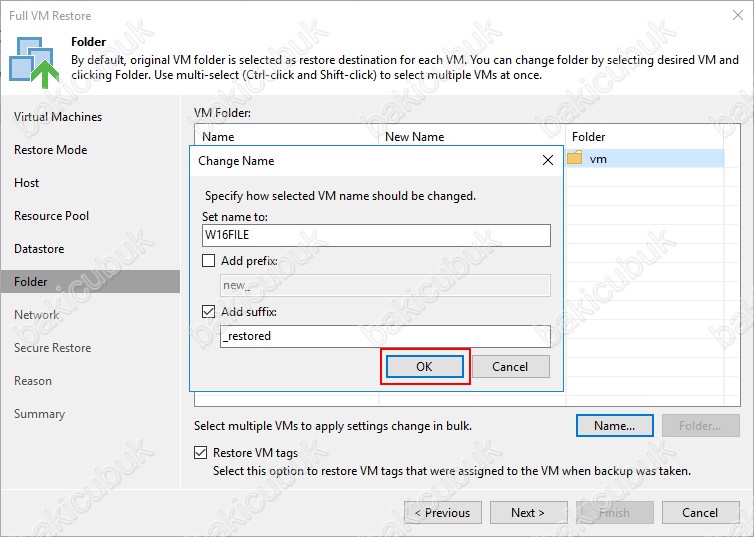This screenshot has height=537, width=754.
Task: Click the vm folder icon
Action: (575, 158)
